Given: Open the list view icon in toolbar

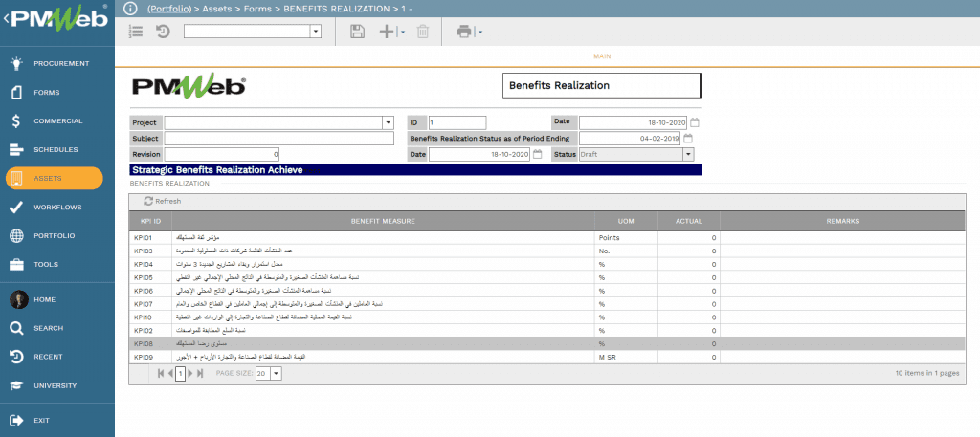Looking at the screenshot, I should pos(136,32).
